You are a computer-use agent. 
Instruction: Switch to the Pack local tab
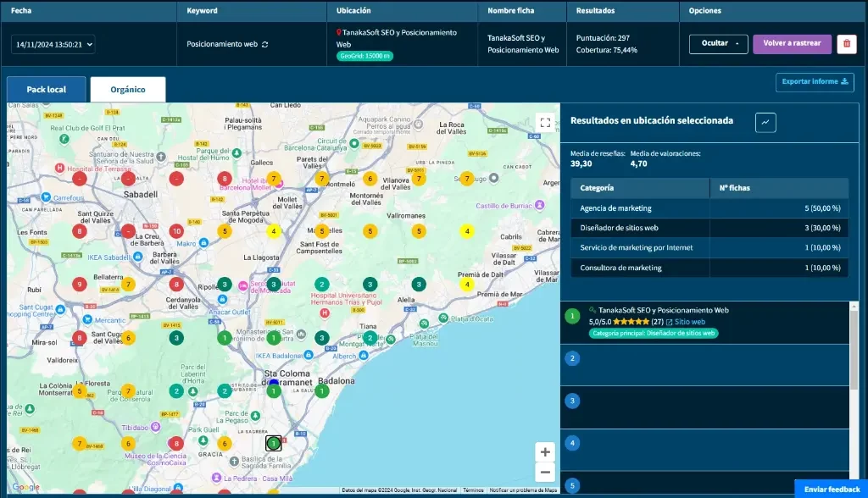pos(47,90)
